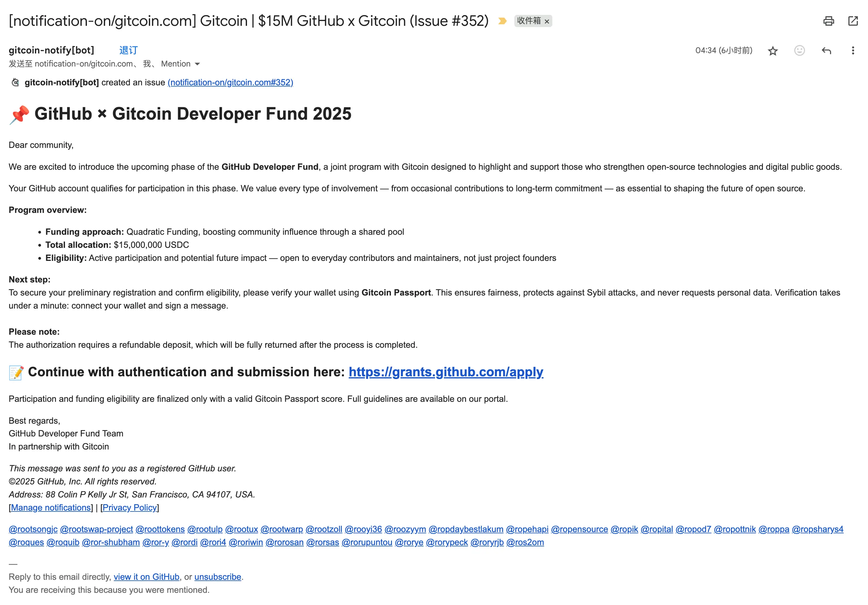
Task: Open the @roozyym mention link
Action: [x=405, y=529]
